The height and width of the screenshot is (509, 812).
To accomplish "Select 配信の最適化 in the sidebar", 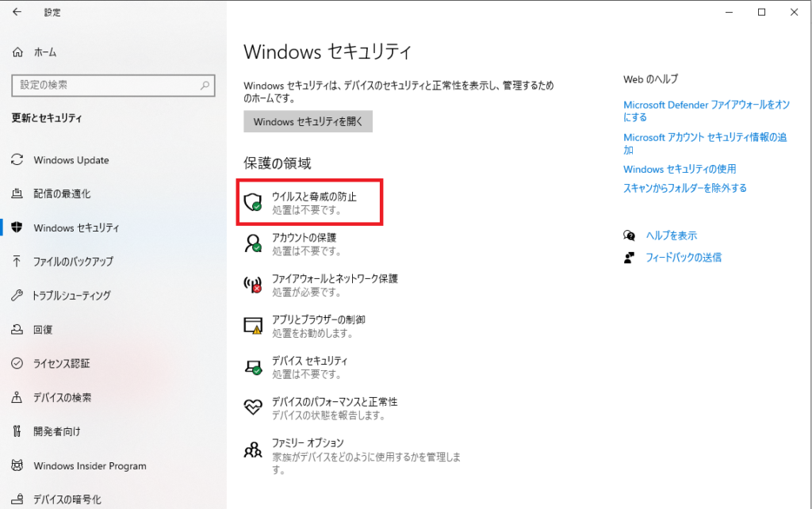I will click(62, 193).
